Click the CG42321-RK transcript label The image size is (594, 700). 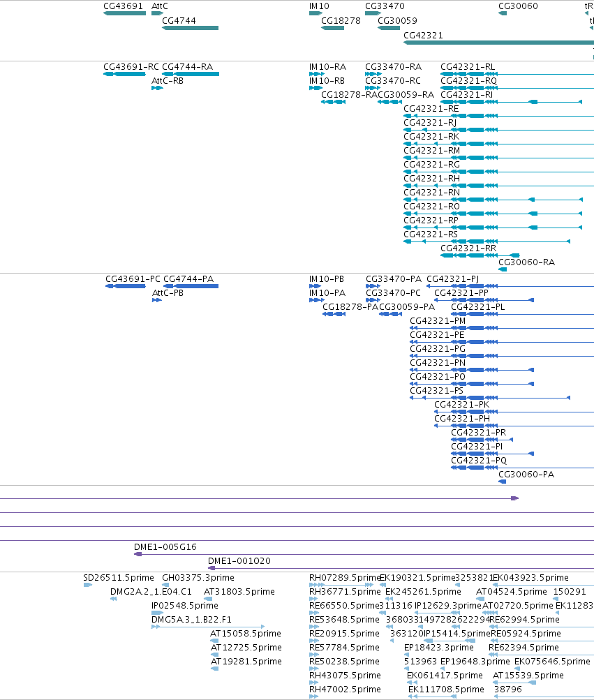pos(431,137)
